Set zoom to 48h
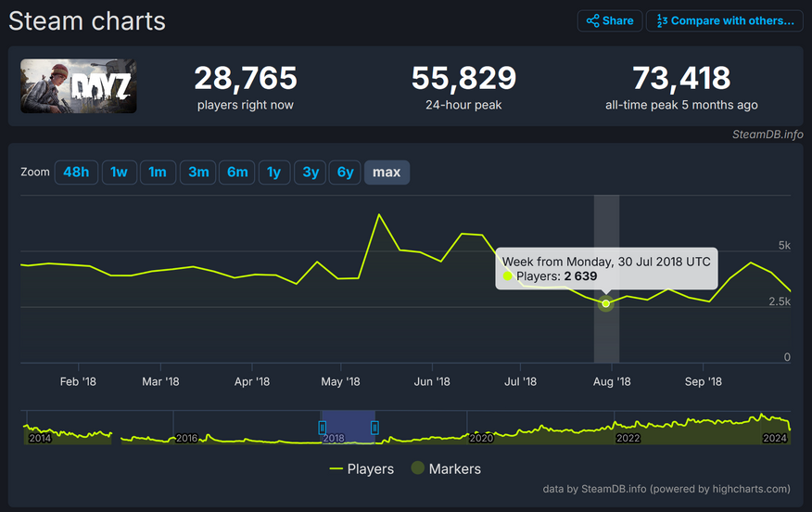Image resolution: width=812 pixels, height=512 pixels. (x=76, y=172)
